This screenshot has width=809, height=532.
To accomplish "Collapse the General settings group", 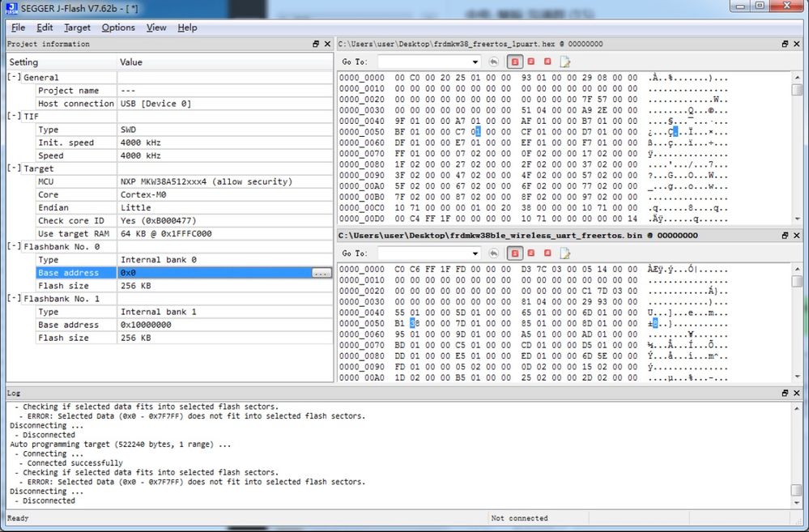I will point(14,78).
